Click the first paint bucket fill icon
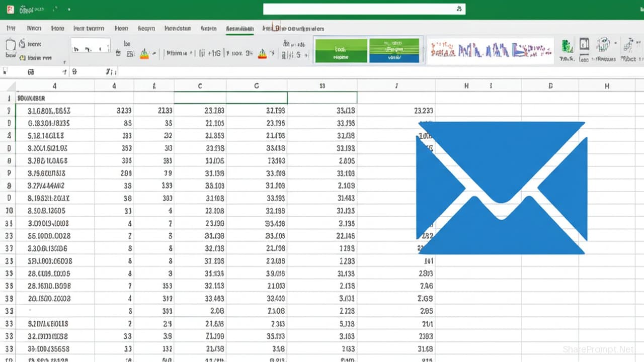 tap(144, 53)
